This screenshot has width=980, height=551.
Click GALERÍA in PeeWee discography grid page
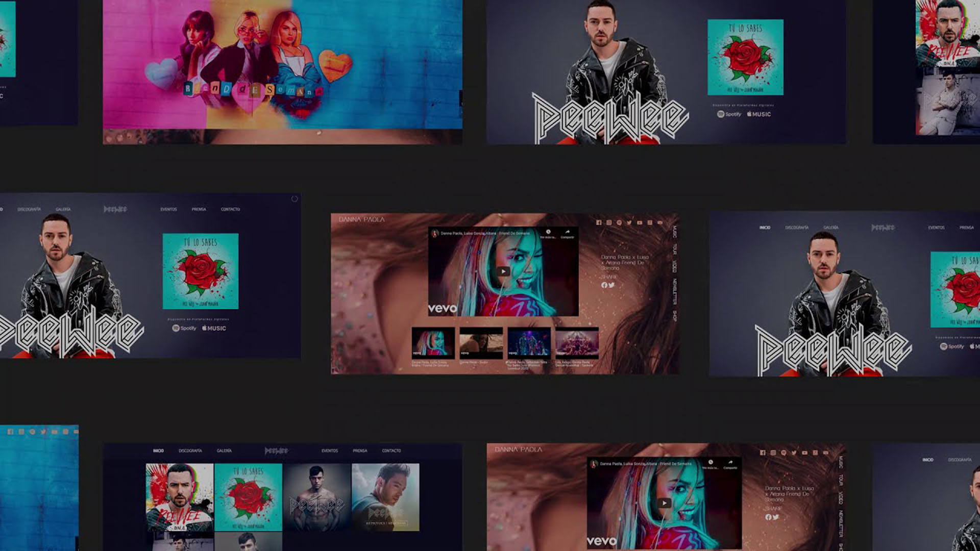(x=224, y=450)
